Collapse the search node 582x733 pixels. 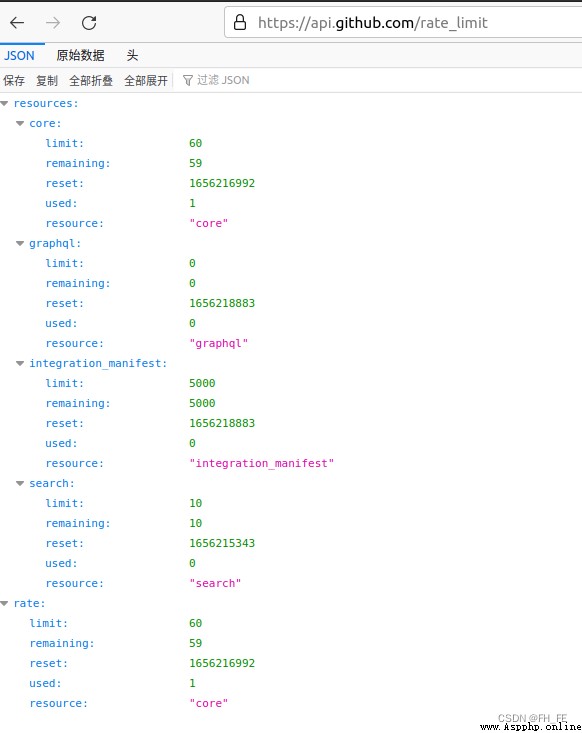[x=20, y=483]
